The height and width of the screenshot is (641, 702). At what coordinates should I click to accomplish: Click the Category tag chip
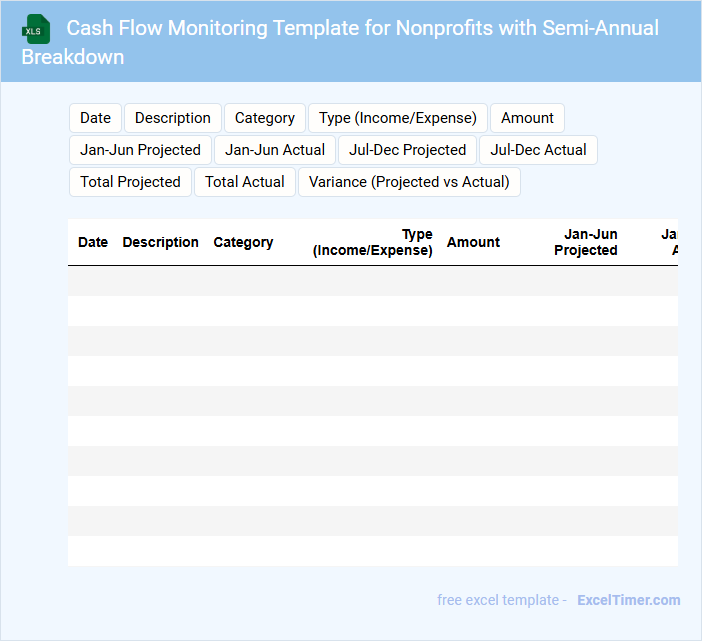[265, 118]
